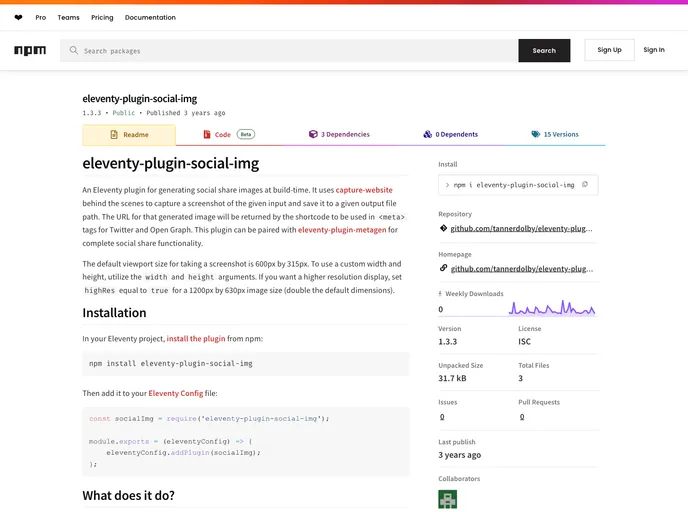Open the npm logo home link
This screenshot has height=512, width=688.
coord(30,50)
